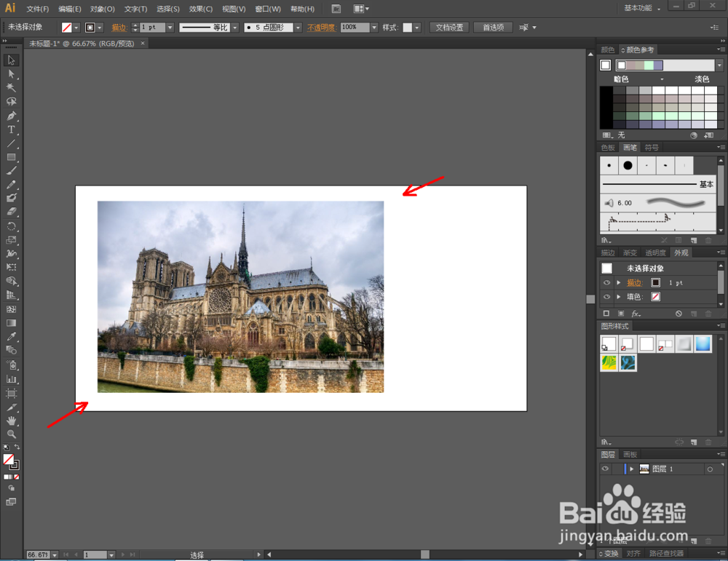Expand 图层 1 layer contents
The image size is (728, 561).
pyautogui.click(x=631, y=469)
